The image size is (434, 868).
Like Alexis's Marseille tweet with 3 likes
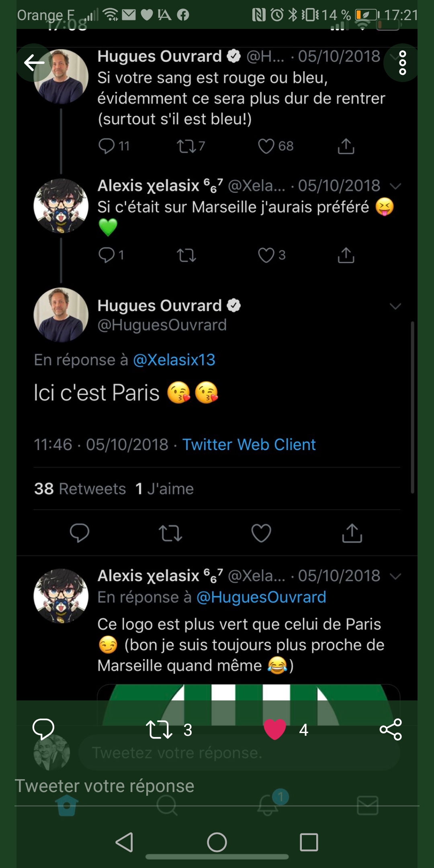click(266, 255)
